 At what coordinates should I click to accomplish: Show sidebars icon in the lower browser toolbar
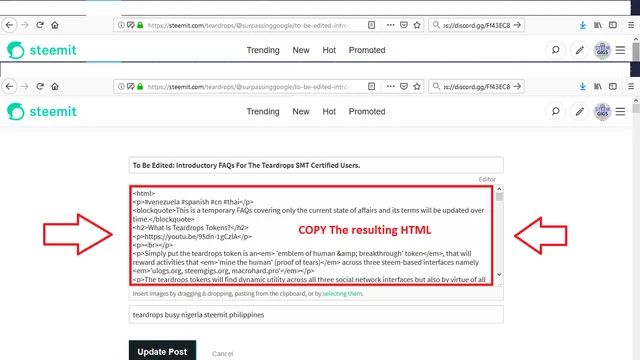pos(613,87)
